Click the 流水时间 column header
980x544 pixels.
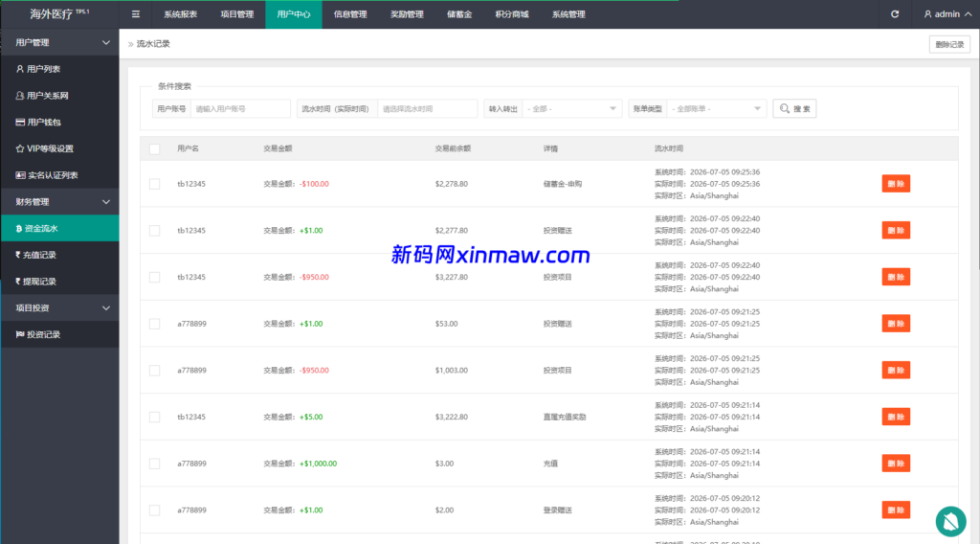[669, 148]
